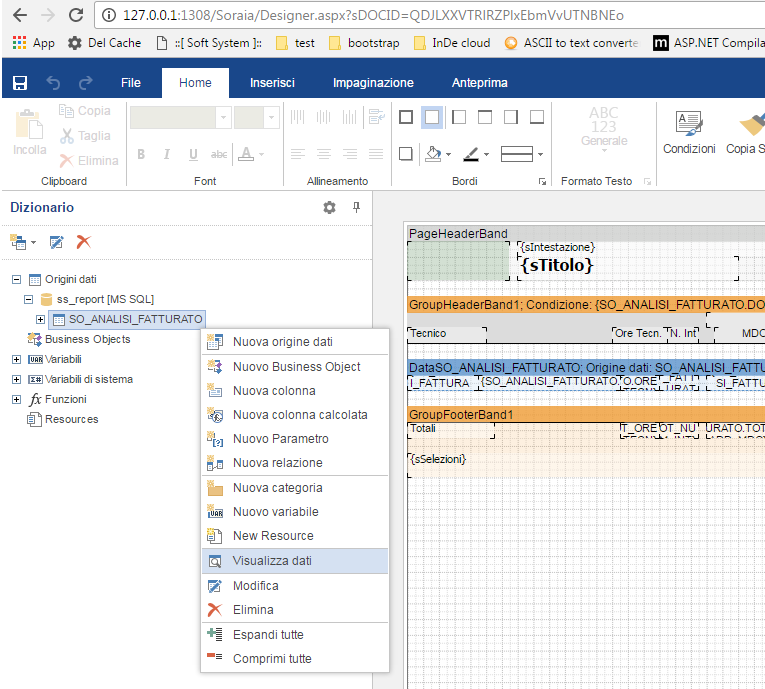Open Del Cache bookmark
The image size is (765, 689).
pyautogui.click(x=104, y=43)
